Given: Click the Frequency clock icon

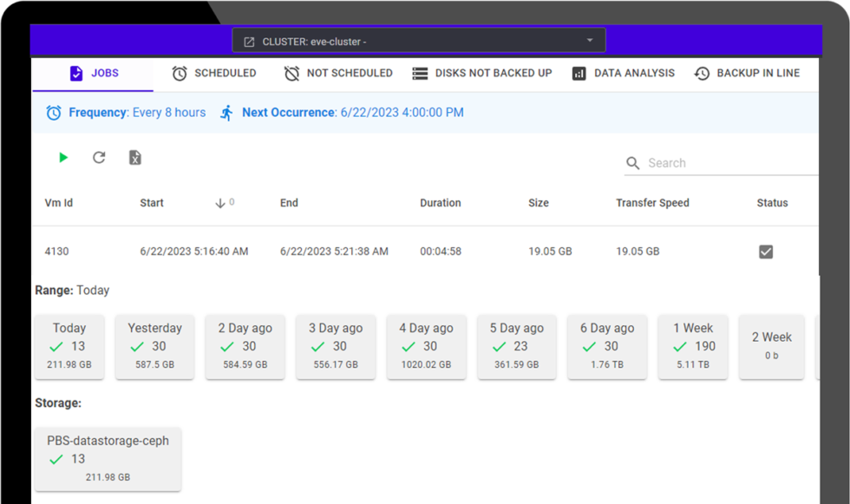Looking at the screenshot, I should click(x=53, y=113).
